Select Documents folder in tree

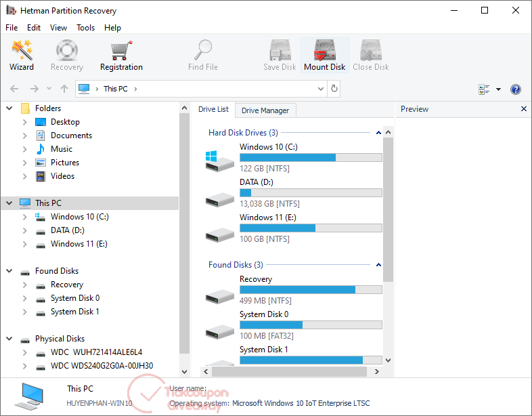(71, 135)
